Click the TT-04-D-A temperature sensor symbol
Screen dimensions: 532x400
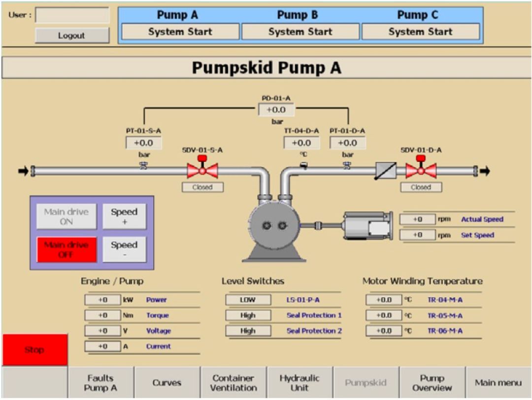(303, 166)
